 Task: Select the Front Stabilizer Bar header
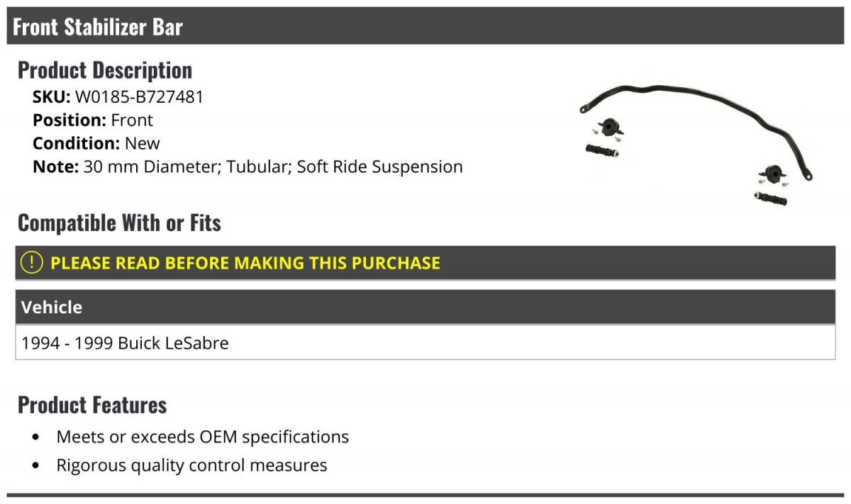coord(425,26)
